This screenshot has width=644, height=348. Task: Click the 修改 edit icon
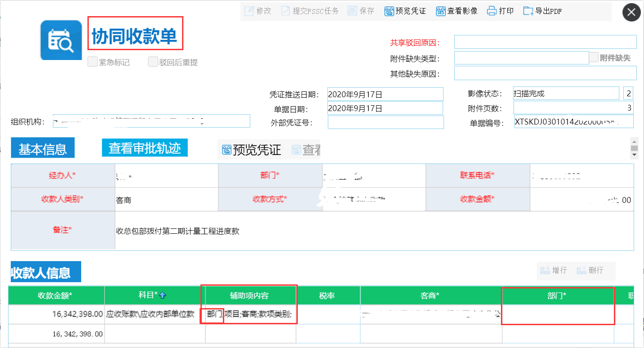tap(249, 11)
